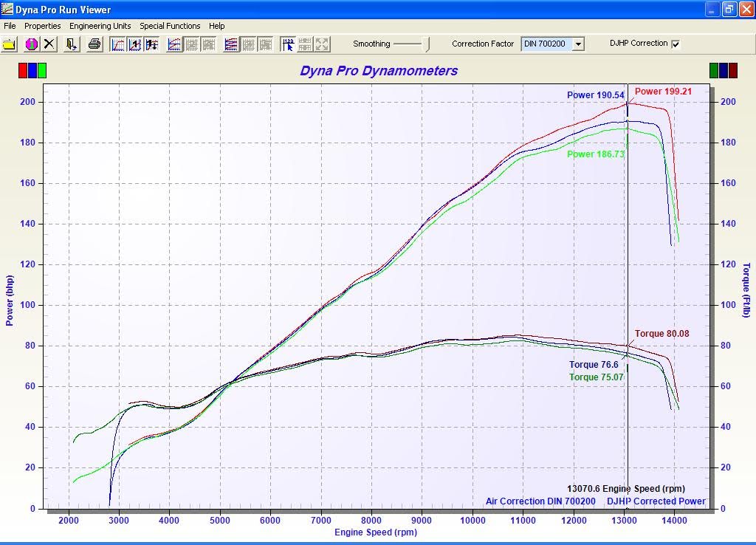Image resolution: width=756 pixels, height=545 pixels.
Task: Open the File menu
Action: coord(10,26)
